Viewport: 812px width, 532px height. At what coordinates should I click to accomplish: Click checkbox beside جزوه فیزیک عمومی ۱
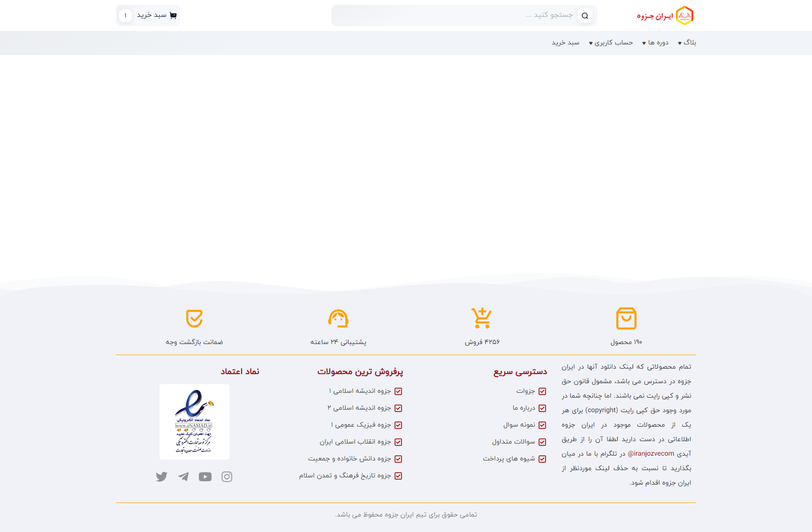coord(398,425)
